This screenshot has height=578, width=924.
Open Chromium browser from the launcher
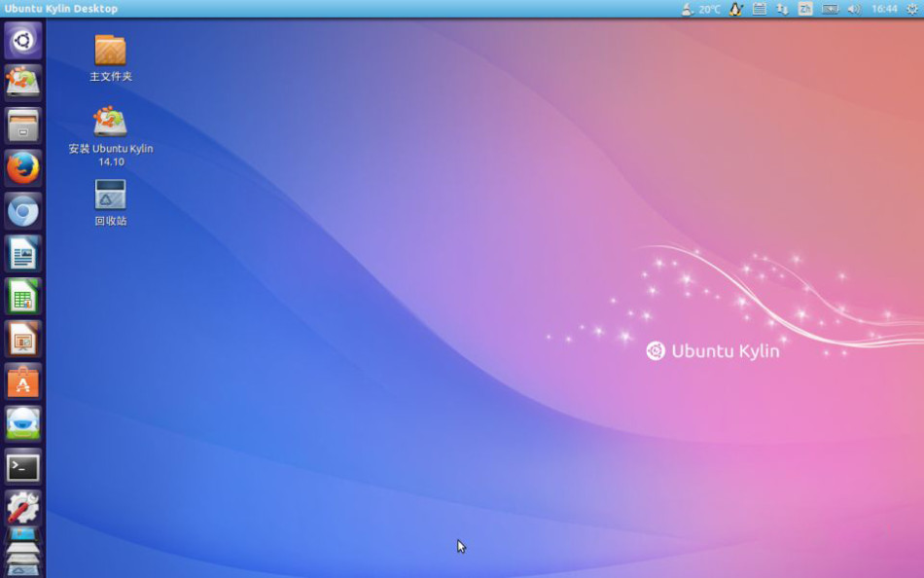click(x=23, y=211)
